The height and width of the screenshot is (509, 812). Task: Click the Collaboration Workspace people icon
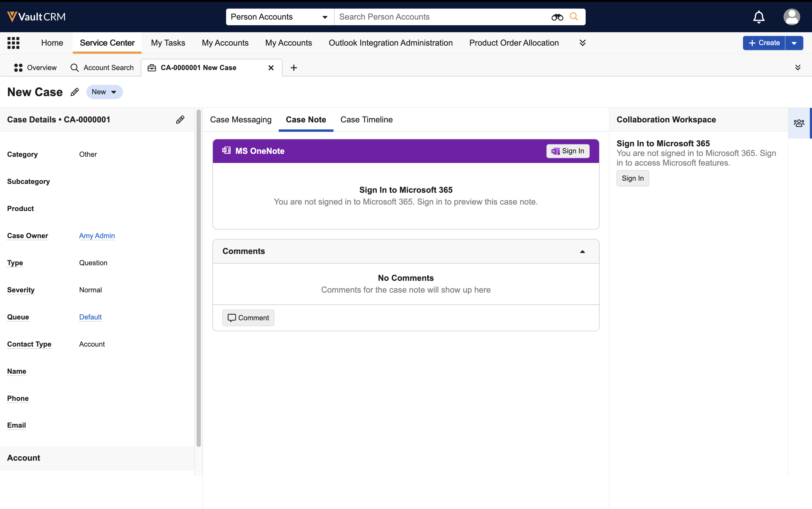coord(799,123)
